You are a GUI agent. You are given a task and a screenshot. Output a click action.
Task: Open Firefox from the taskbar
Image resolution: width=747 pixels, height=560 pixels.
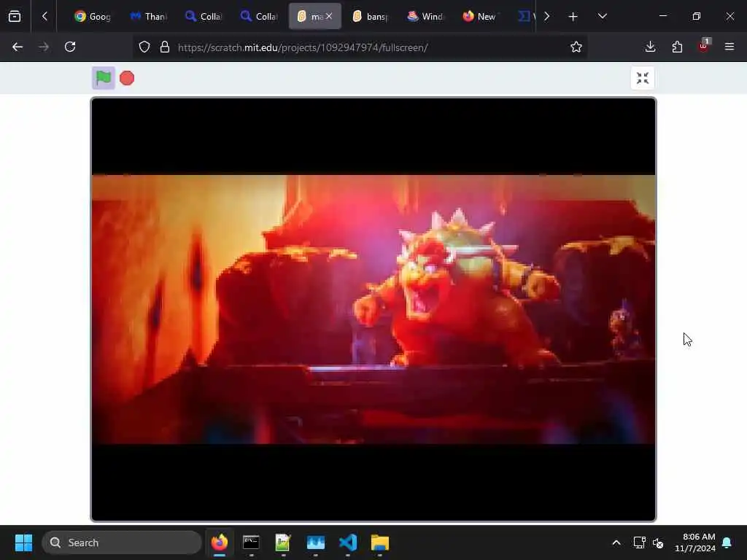219,542
